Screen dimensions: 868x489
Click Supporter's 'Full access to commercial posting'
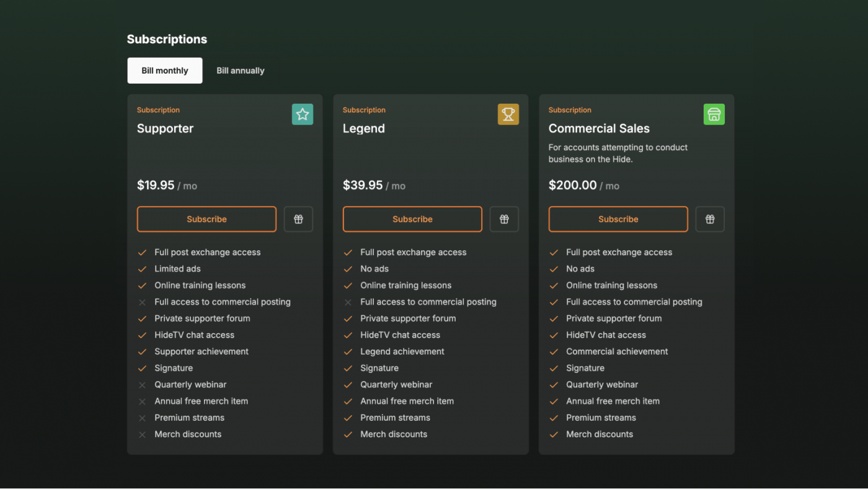[223, 302]
